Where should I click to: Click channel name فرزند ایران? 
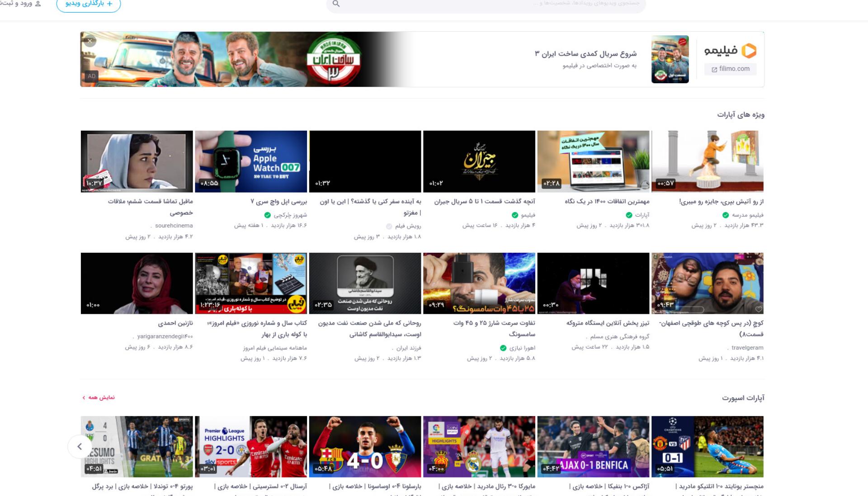pos(409,348)
